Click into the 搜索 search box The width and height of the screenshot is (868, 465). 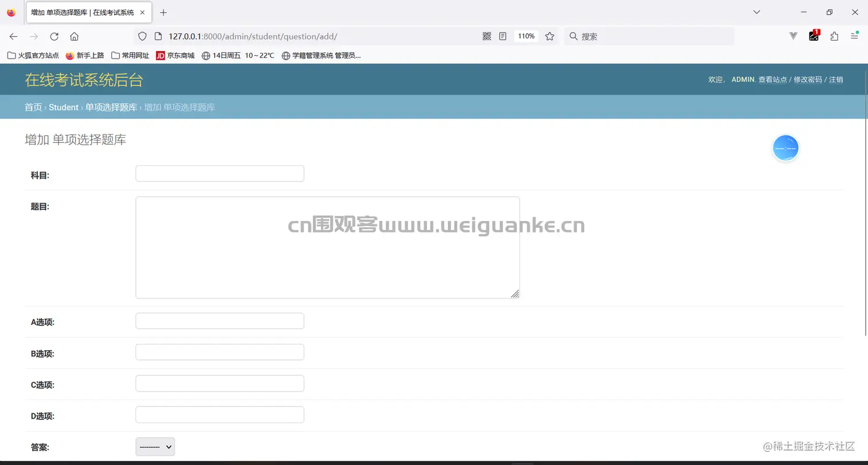point(649,36)
